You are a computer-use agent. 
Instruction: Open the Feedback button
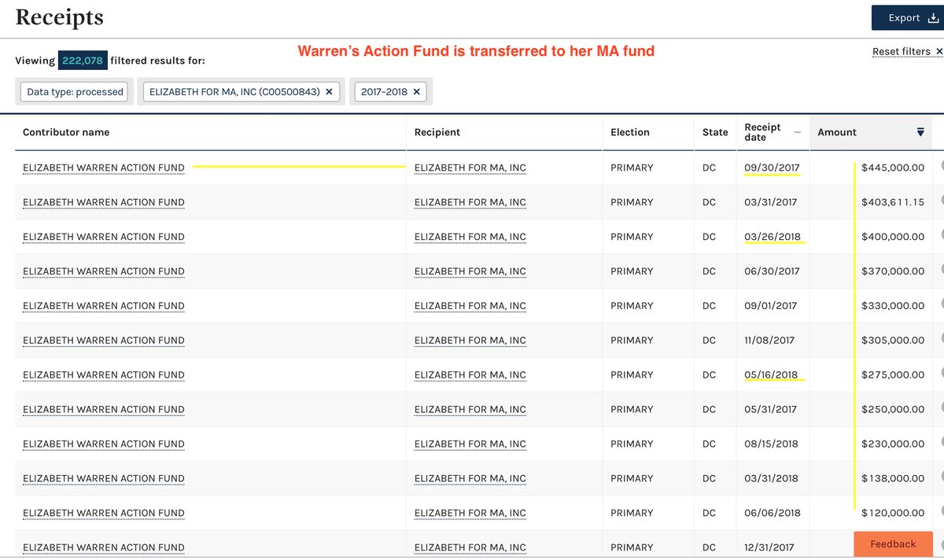892,543
